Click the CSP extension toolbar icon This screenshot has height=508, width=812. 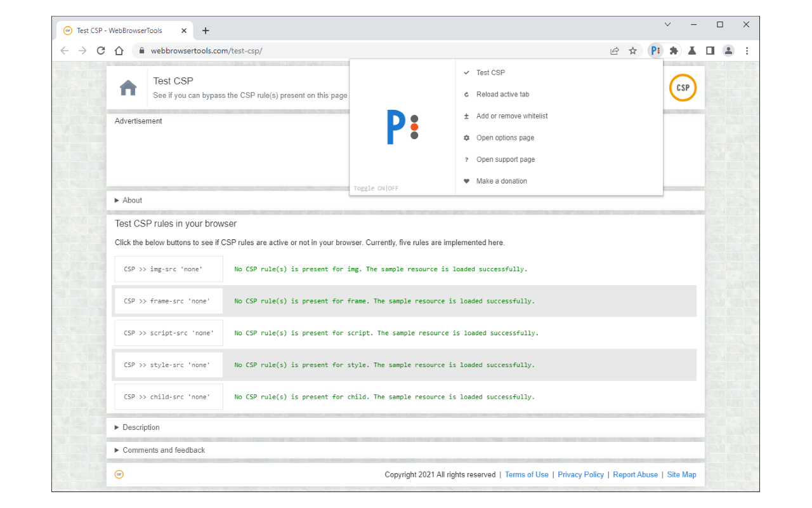pos(656,51)
